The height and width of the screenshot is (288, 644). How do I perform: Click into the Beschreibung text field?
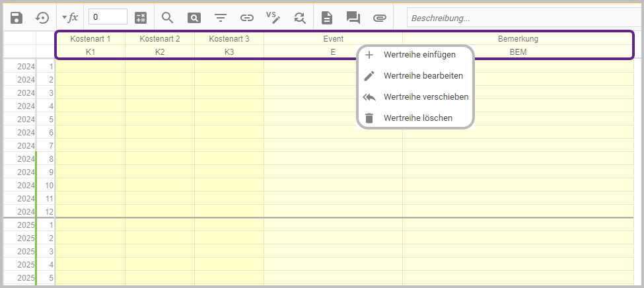(x=522, y=18)
